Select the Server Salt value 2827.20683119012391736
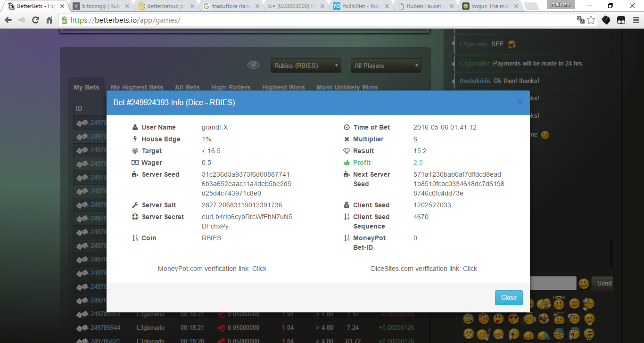Image resolution: width=644 pixels, height=343 pixels. pos(242,205)
